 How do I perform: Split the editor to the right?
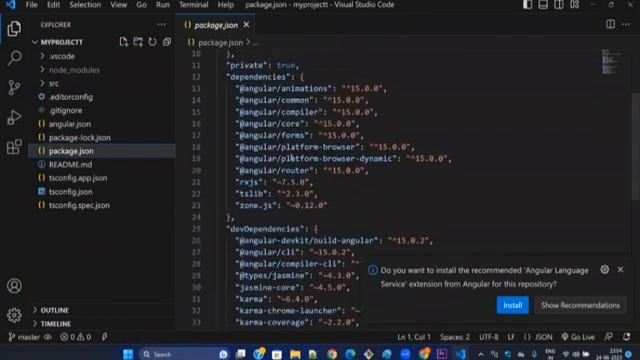pyautogui.click(x=610, y=24)
